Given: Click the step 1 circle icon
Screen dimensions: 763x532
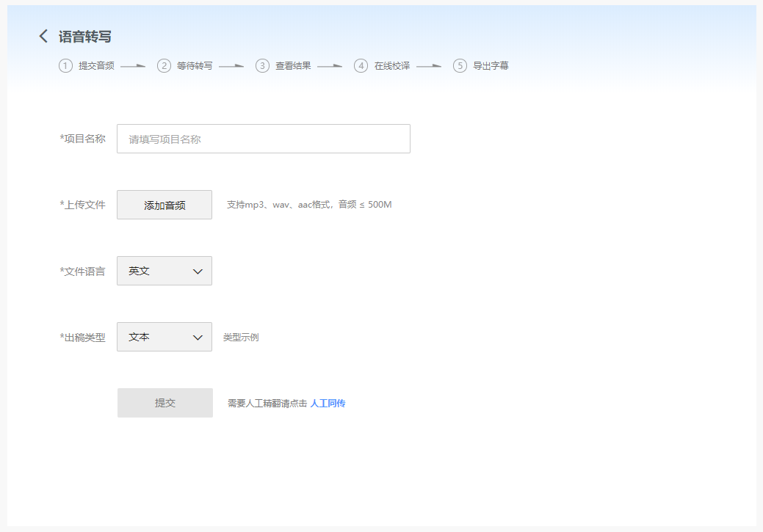Looking at the screenshot, I should click(x=66, y=65).
